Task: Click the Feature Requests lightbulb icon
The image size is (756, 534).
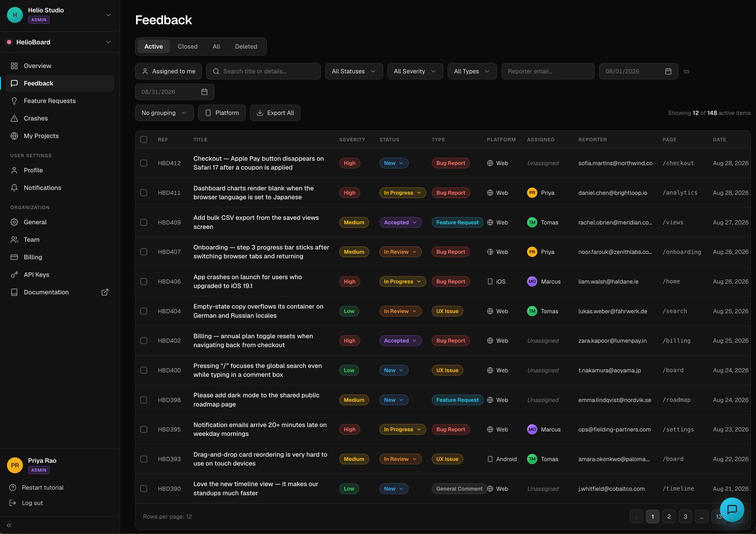Action: [x=14, y=101]
